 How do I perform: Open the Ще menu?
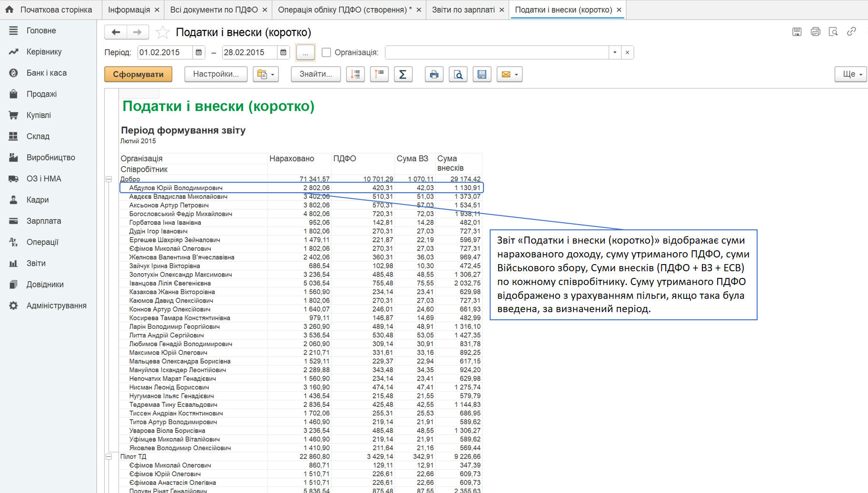[x=851, y=74]
